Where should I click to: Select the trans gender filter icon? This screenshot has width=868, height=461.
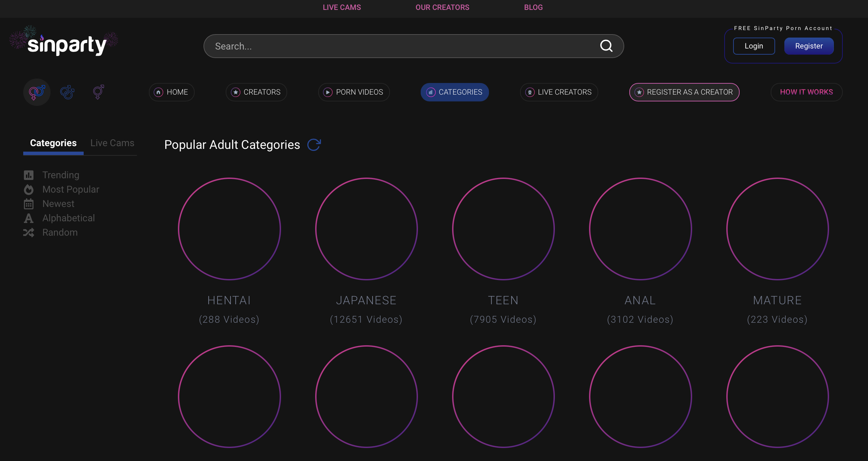[98, 92]
